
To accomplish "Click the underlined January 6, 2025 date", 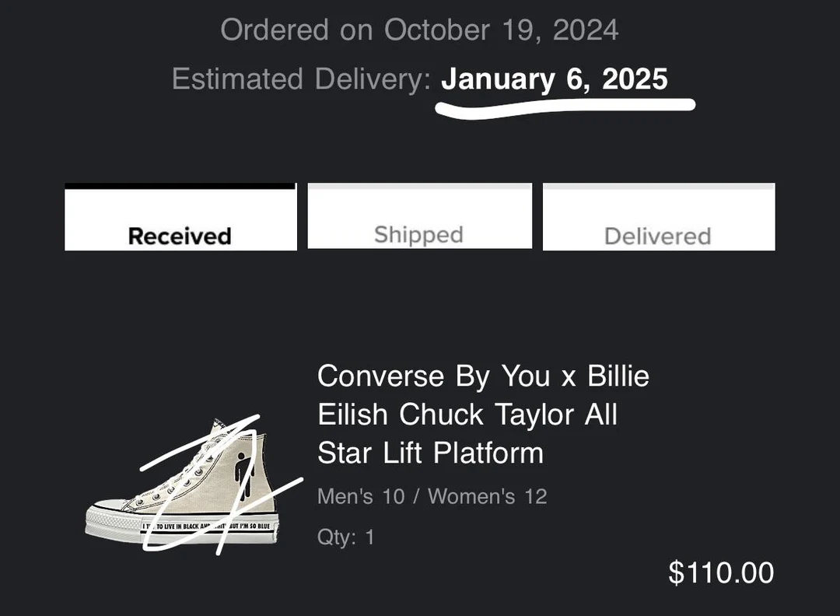I will (555, 78).
